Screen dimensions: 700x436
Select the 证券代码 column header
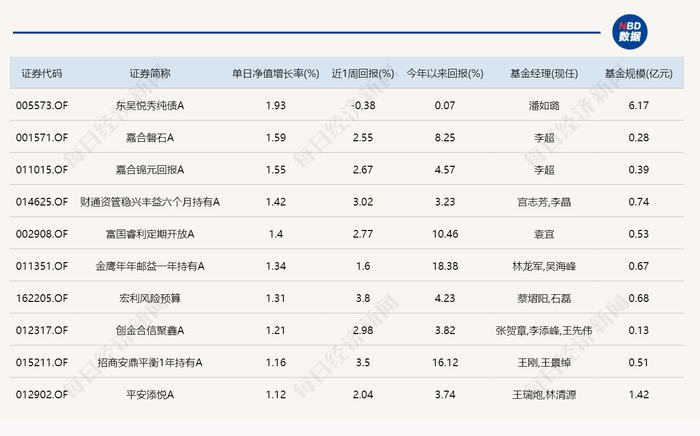tap(42, 74)
